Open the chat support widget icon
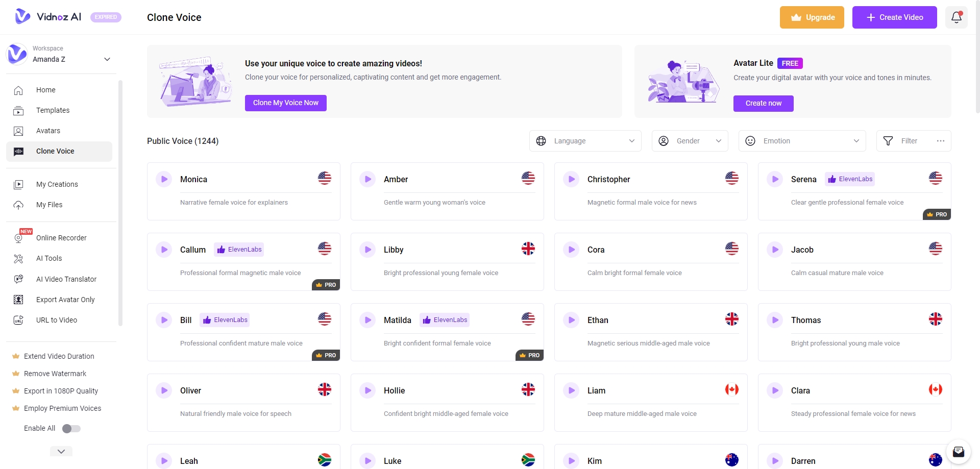Screen dimensions: 980x469 (x=958, y=452)
